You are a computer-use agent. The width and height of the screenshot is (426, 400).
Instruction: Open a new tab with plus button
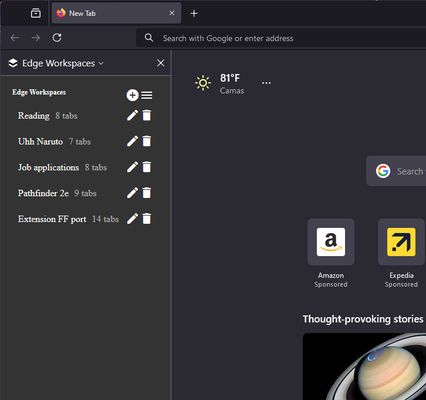click(x=194, y=13)
